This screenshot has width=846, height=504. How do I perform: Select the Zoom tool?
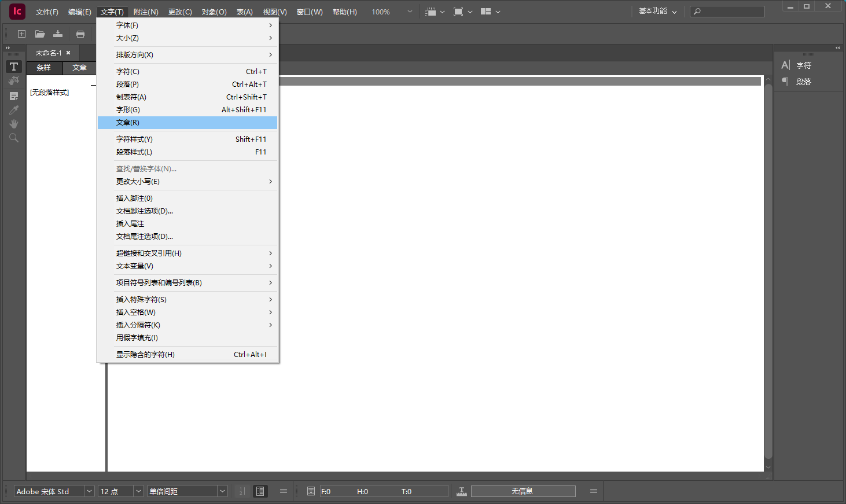point(13,138)
